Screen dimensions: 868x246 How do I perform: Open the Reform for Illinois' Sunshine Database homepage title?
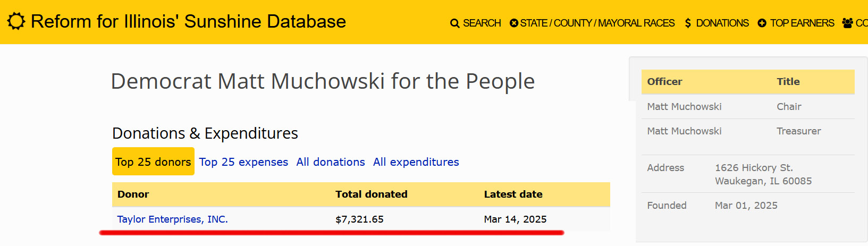(188, 21)
